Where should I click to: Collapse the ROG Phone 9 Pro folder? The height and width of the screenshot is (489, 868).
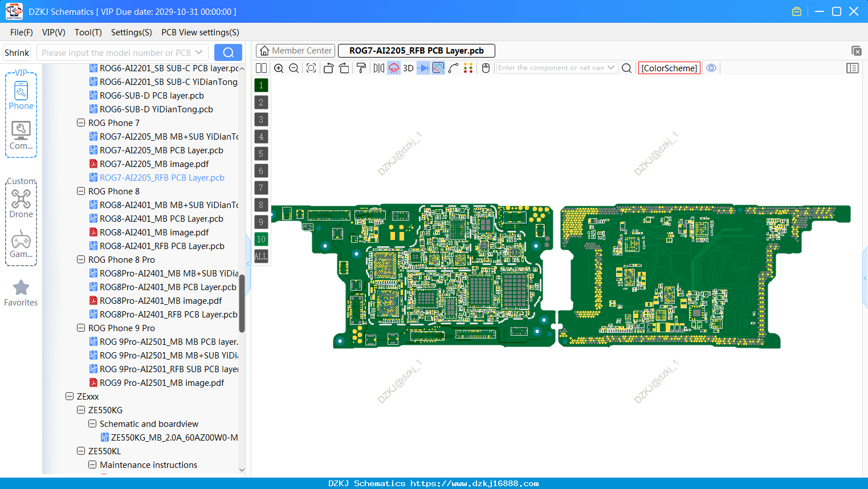pos(81,328)
